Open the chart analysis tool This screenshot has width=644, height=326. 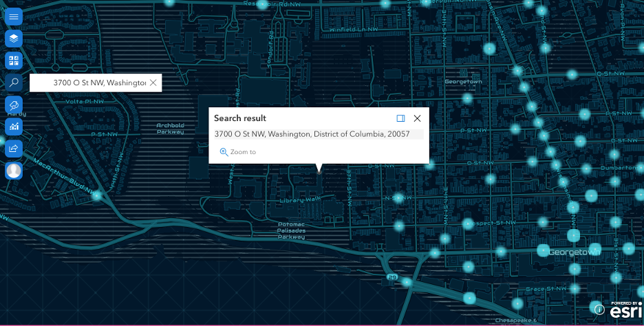click(x=14, y=127)
